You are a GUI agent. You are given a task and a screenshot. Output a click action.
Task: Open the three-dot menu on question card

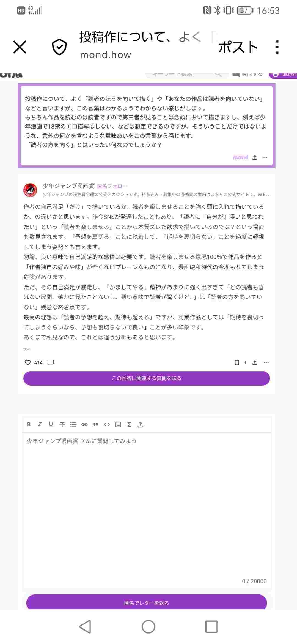point(265,157)
